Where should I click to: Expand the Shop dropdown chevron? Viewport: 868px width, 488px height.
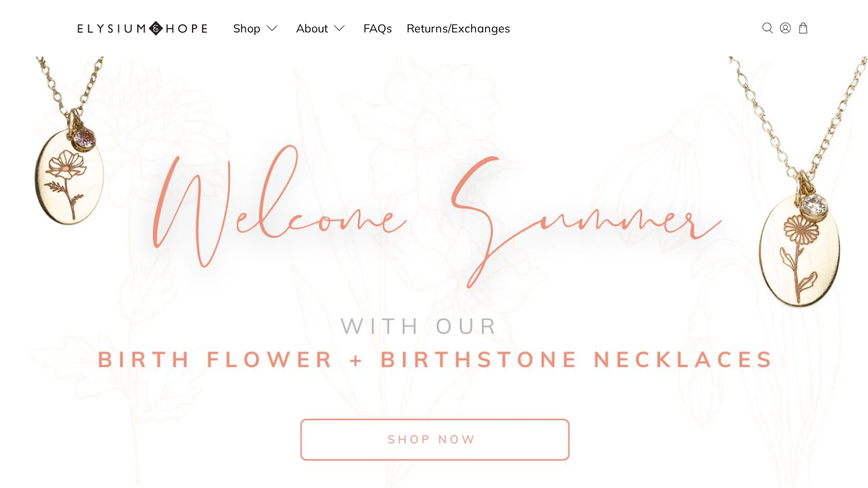[272, 29]
